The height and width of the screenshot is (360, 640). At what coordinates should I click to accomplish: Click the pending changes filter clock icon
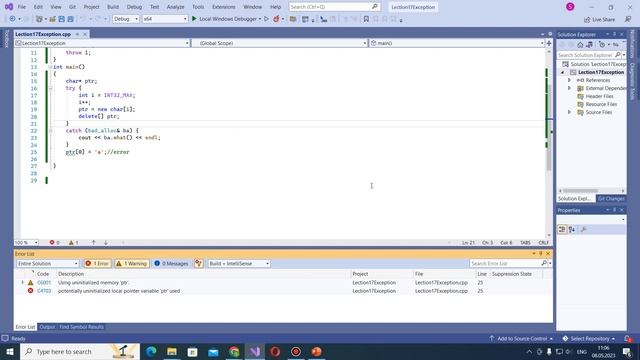(x=602, y=45)
